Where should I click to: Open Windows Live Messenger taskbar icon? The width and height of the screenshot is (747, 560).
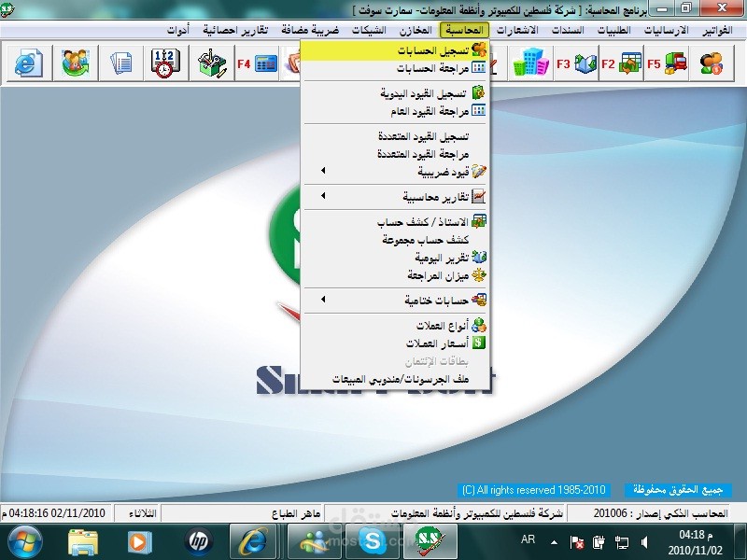point(314,542)
